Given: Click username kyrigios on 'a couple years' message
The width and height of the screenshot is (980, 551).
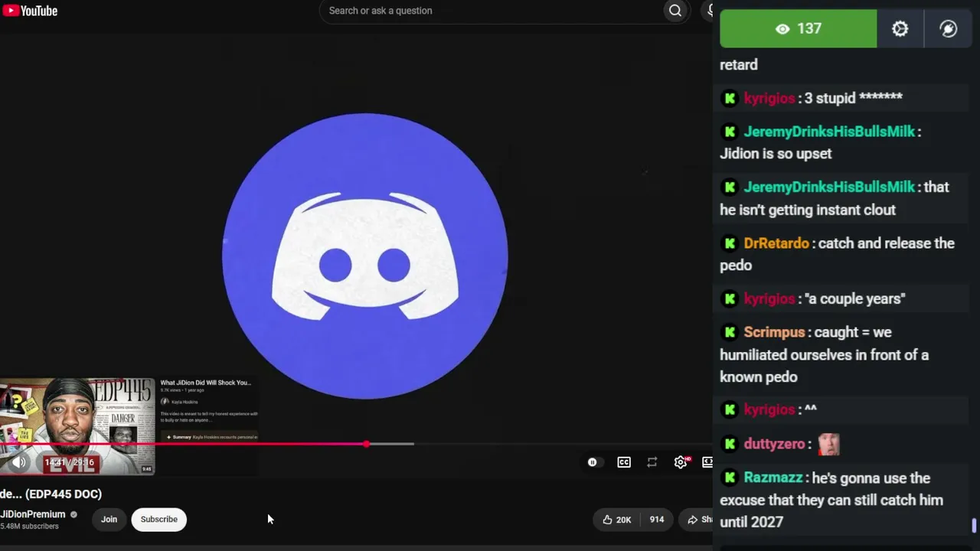Looking at the screenshot, I should click(769, 298).
